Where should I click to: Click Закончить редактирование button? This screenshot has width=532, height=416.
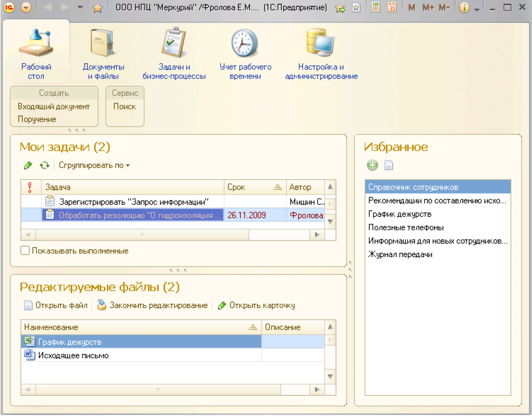[x=152, y=305]
